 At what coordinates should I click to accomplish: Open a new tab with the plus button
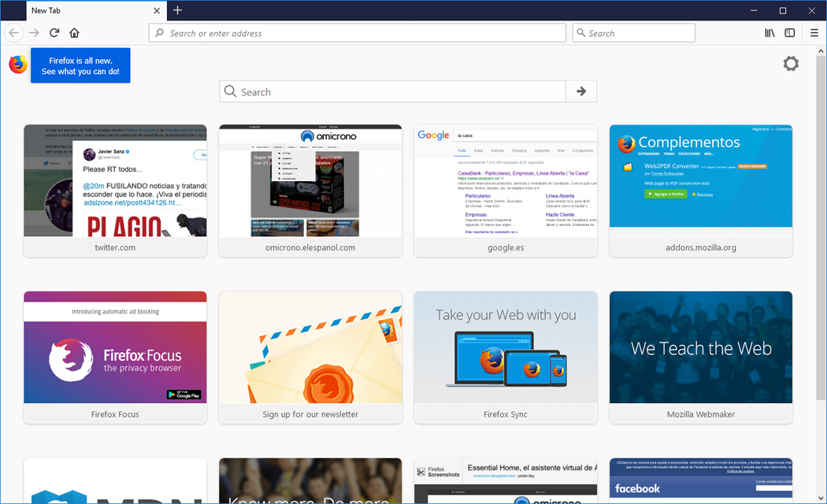pos(176,11)
